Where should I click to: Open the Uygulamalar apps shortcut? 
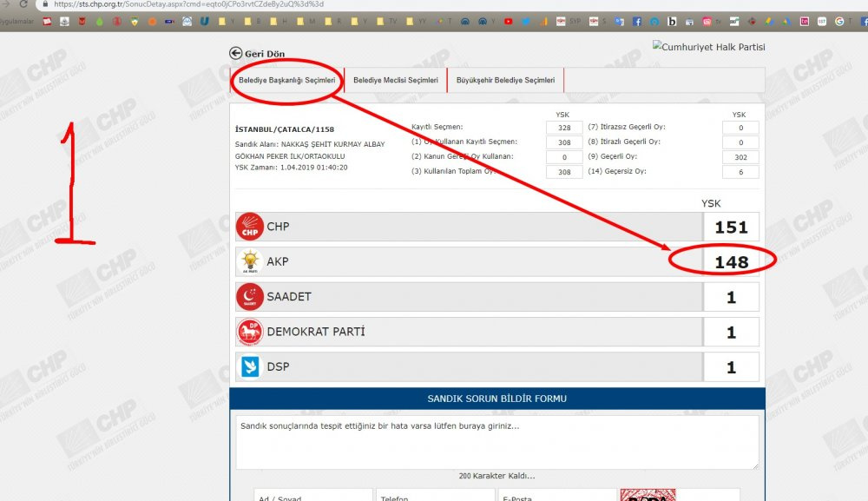tap(16, 22)
